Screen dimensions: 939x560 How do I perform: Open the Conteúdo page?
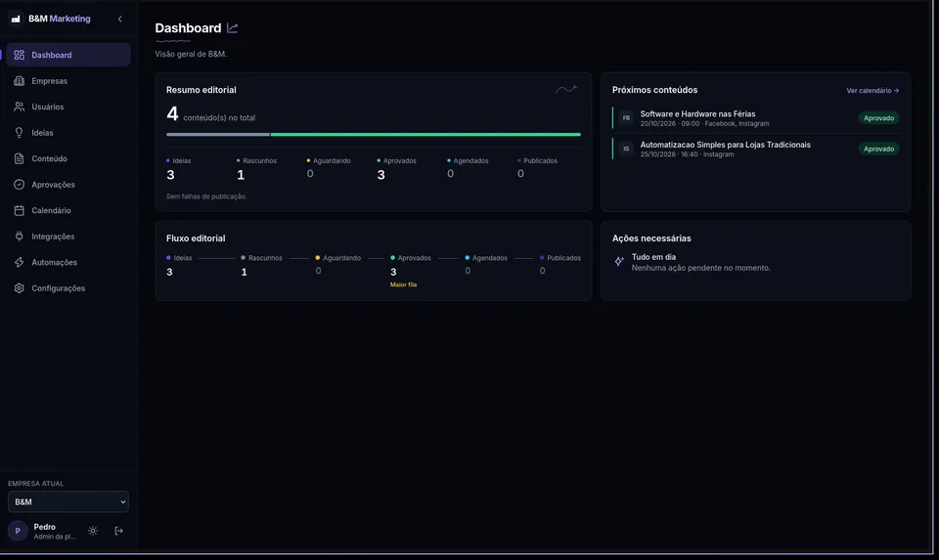(68, 158)
